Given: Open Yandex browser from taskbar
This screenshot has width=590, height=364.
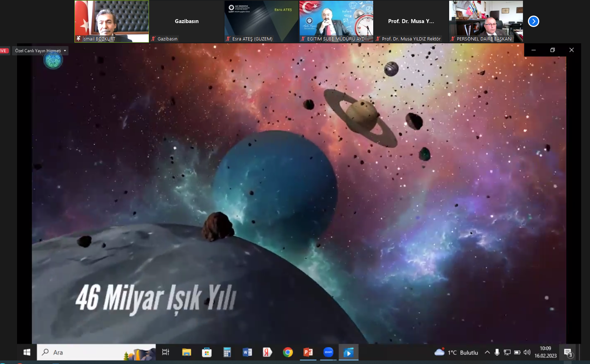Looking at the screenshot, I should pyautogui.click(x=267, y=352).
